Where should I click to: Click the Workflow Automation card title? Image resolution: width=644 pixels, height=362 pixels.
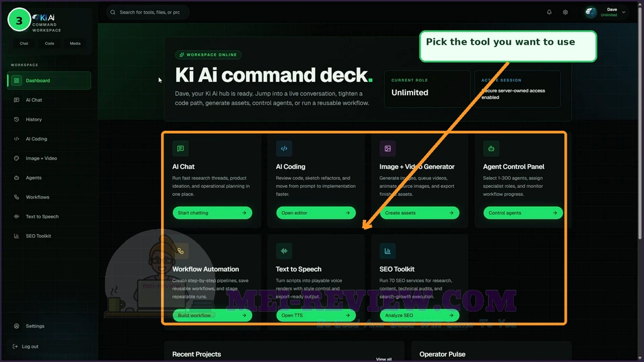[x=206, y=269]
